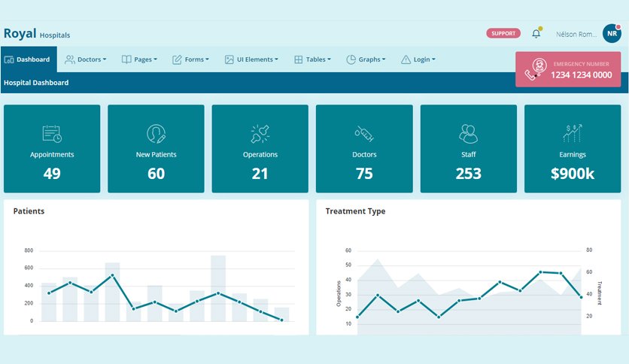Open the Earnings $900k card
The height and width of the screenshot is (364, 629).
coord(573,149)
